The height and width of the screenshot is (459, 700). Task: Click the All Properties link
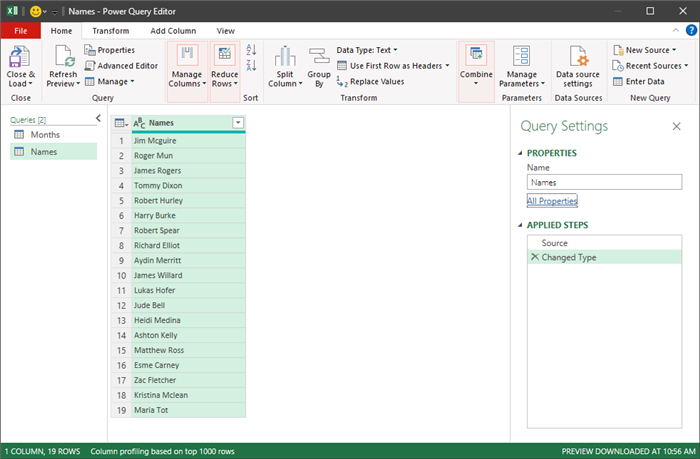coord(551,201)
